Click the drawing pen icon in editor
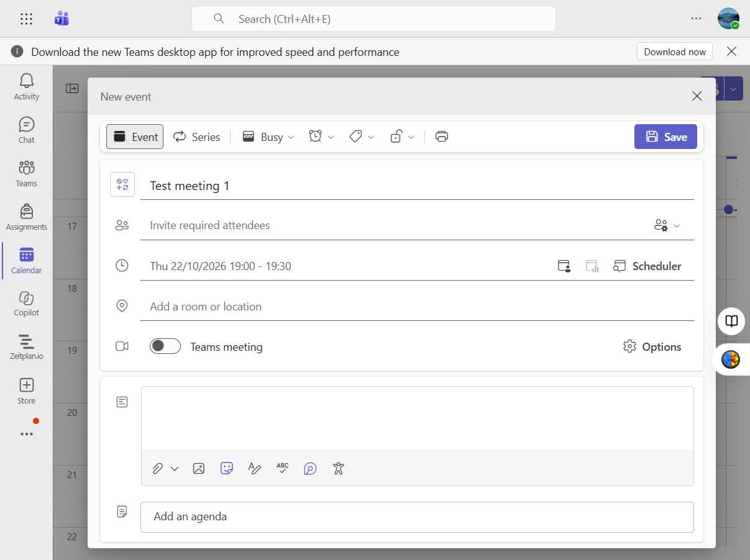 (x=254, y=469)
